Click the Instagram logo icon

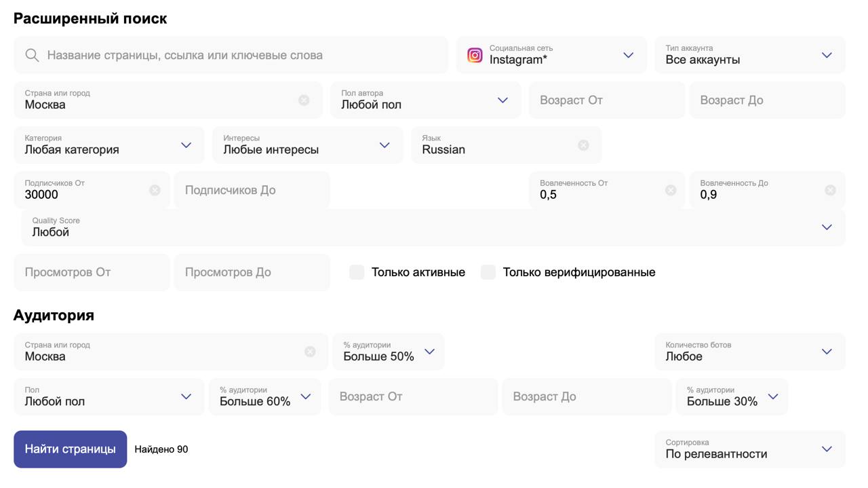475,55
